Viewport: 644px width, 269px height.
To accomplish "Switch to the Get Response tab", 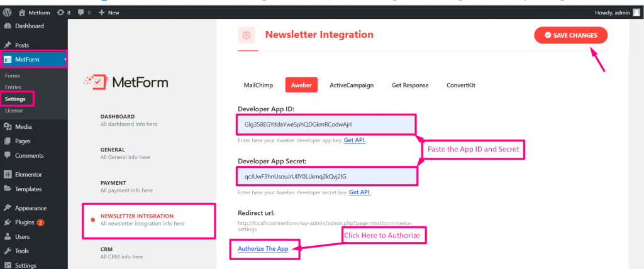I will [410, 85].
